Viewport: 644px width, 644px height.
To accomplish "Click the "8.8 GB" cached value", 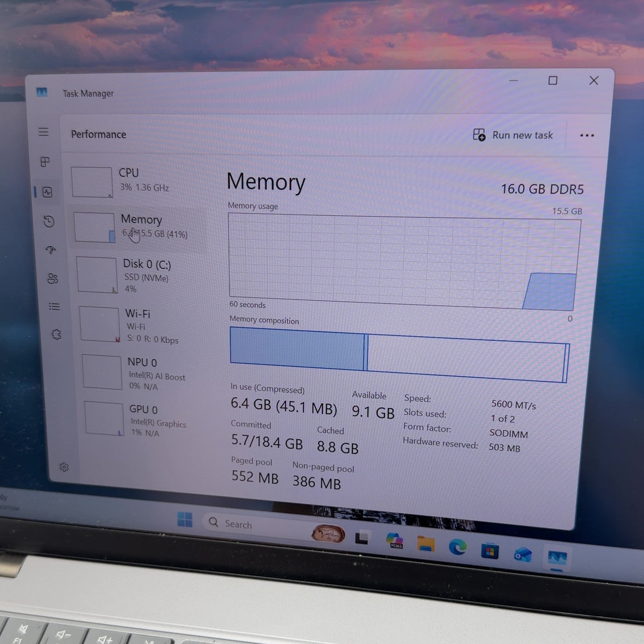I will pyautogui.click(x=338, y=447).
